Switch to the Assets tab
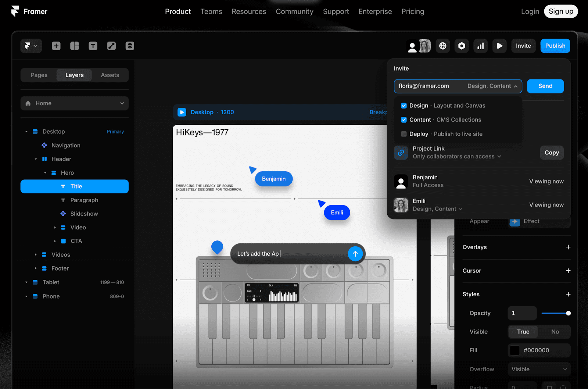The image size is (588, 389). (110, 75)
